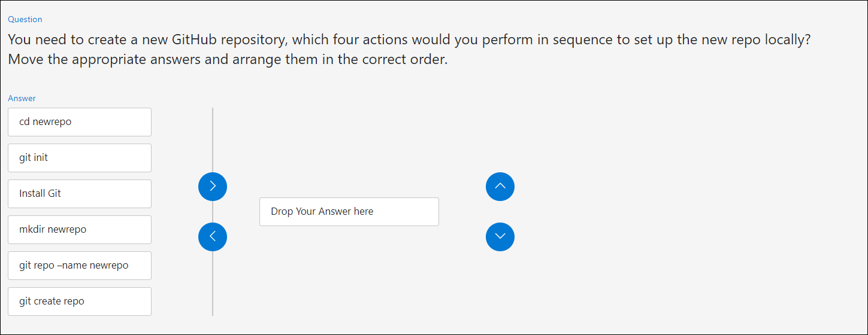The height and width of the screenshot is (335, 868).
Task: Pick the 'mkdir newrepo' answer option
Action: click(x=80, y=230)
